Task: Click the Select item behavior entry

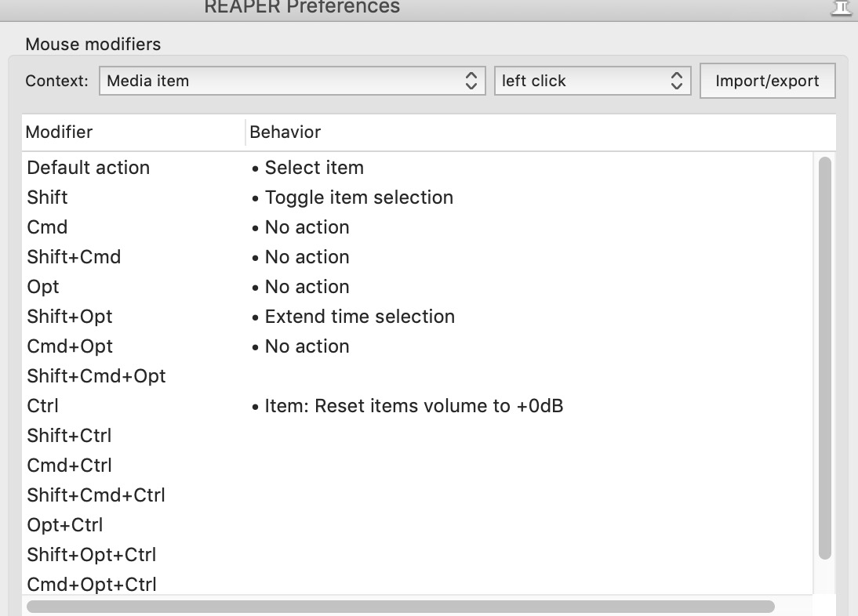Action: click(314, 168)
